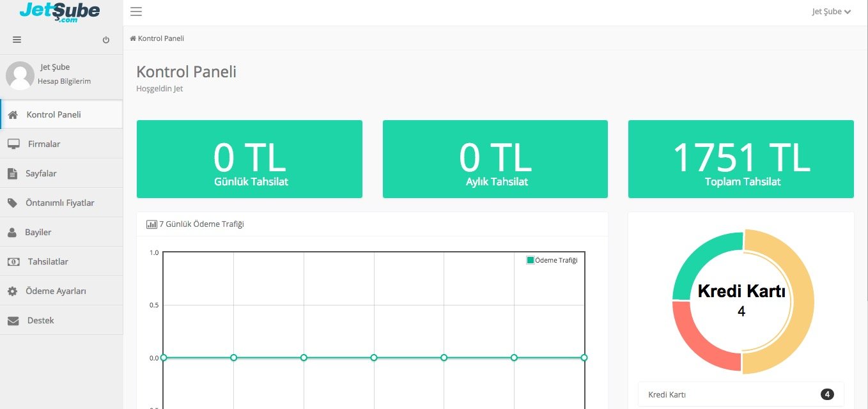Click the money icon beside Tahsilatlar
Image resolution: width=868 pixels, height=409 pixels.
(x=13, y=262)
